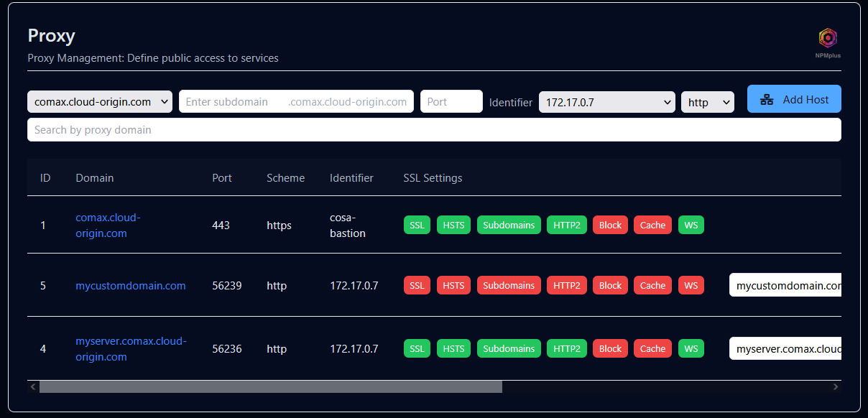This screenshot has width=868, height=418.
Task: Click the Proxy page heading
Action: click(52, 35)
